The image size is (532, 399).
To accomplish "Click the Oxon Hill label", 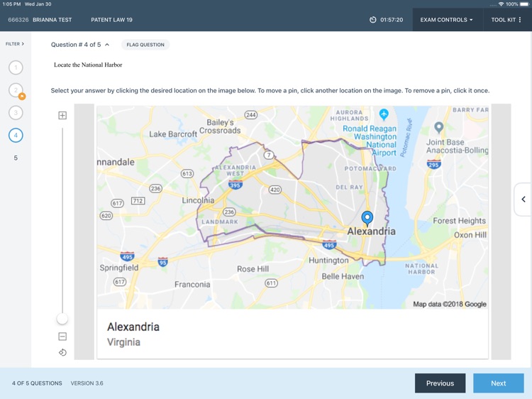I will (470, 235).
